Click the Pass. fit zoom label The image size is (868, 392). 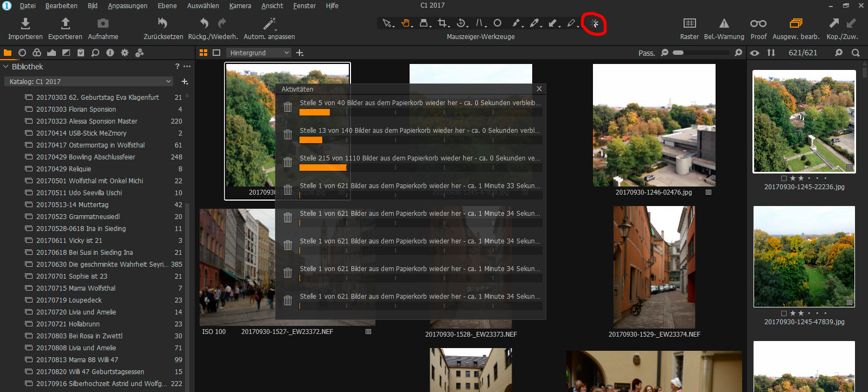coord(646,53)
